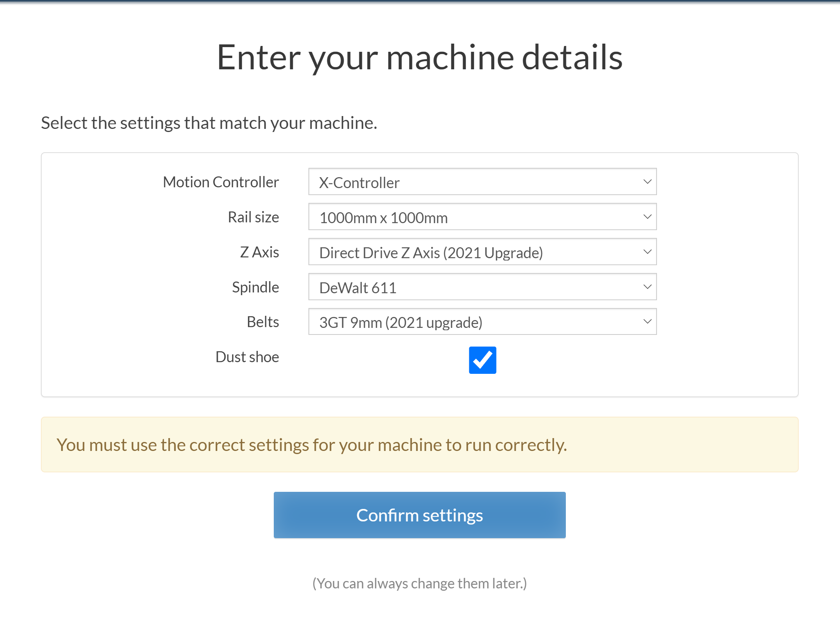This screenshot has height=625, width=840.
Task: Uncheck the Dust shoe checkbox
Action: tap(483, 360)
